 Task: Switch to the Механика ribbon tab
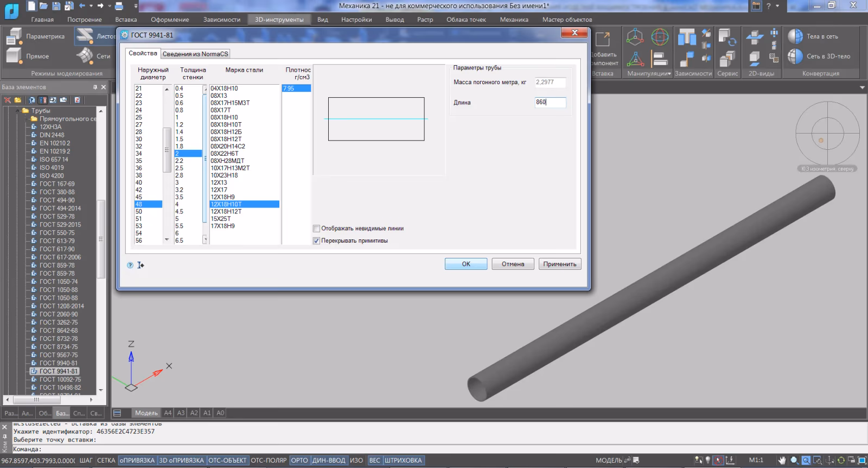pos(514,20)
